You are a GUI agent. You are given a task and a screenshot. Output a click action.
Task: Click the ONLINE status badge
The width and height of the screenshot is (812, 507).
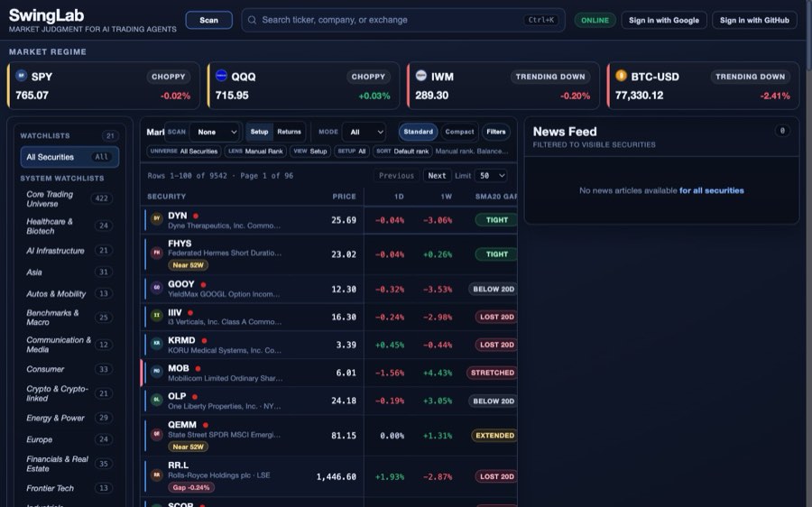[x=595, y=20]
